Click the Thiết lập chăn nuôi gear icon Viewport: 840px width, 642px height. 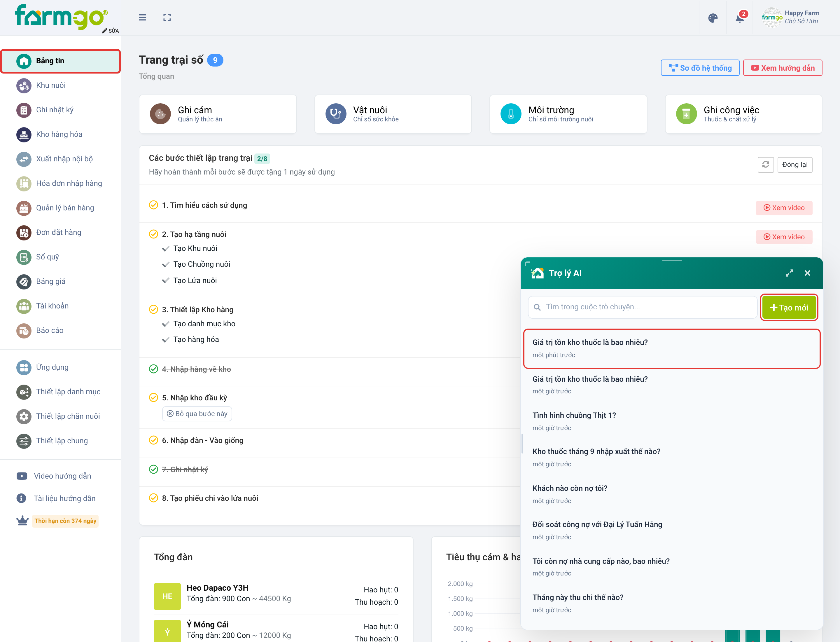coord(24,416)
